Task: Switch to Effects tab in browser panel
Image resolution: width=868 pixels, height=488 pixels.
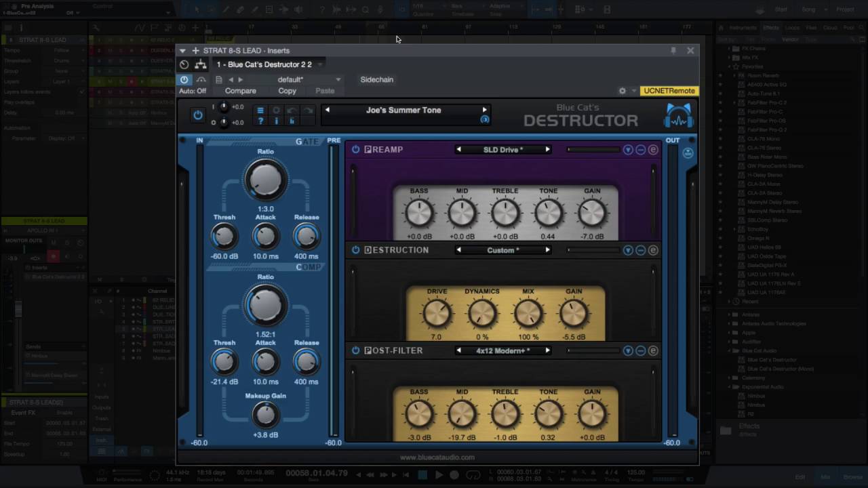Action: coord(771,28)
